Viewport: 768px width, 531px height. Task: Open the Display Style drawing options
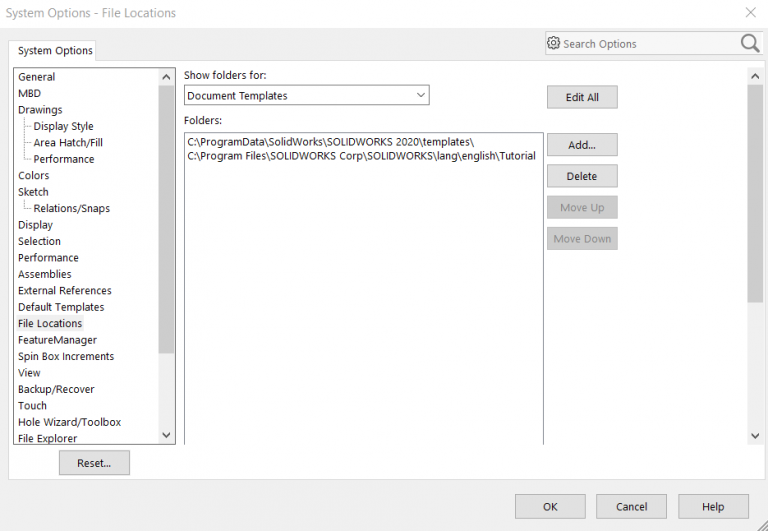point(63,126)
